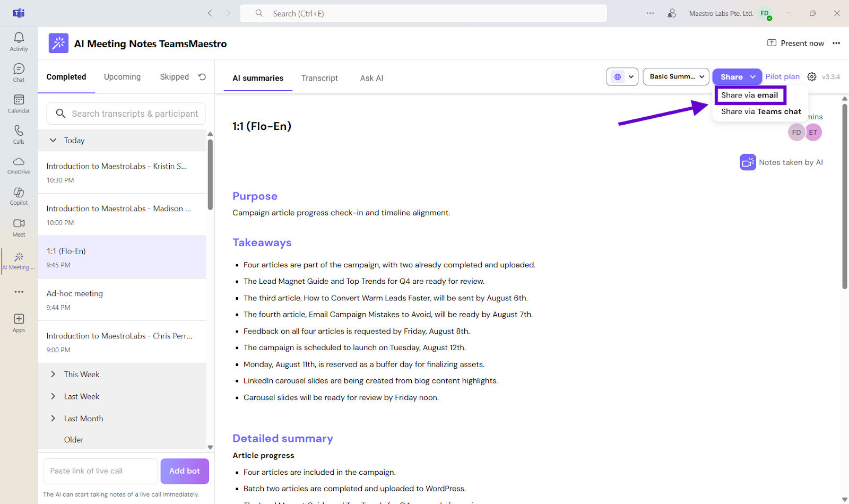The image size is (849, 504).
Task: Open the title bar settings and more menu
Action: [650, 13]
